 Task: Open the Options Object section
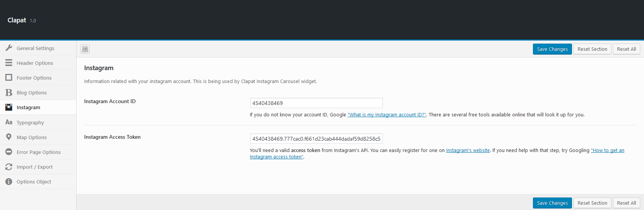click(38, 182)
